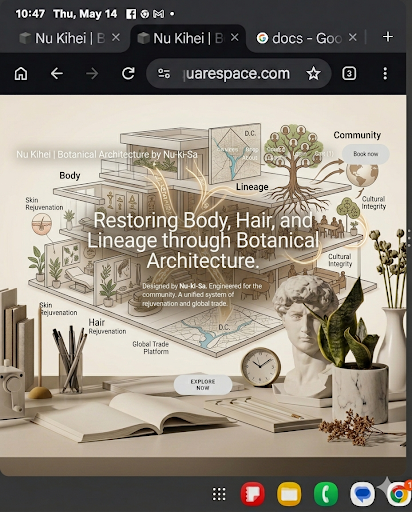
Task: Tap the Chrome notification icon in status bar
Action: coord(144,14)
